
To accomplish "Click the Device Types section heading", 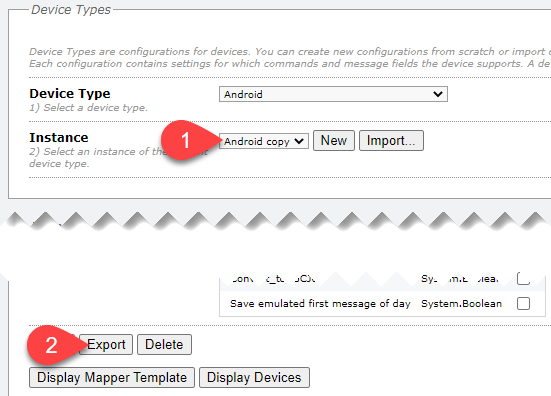I will click(x=71, y=9).
